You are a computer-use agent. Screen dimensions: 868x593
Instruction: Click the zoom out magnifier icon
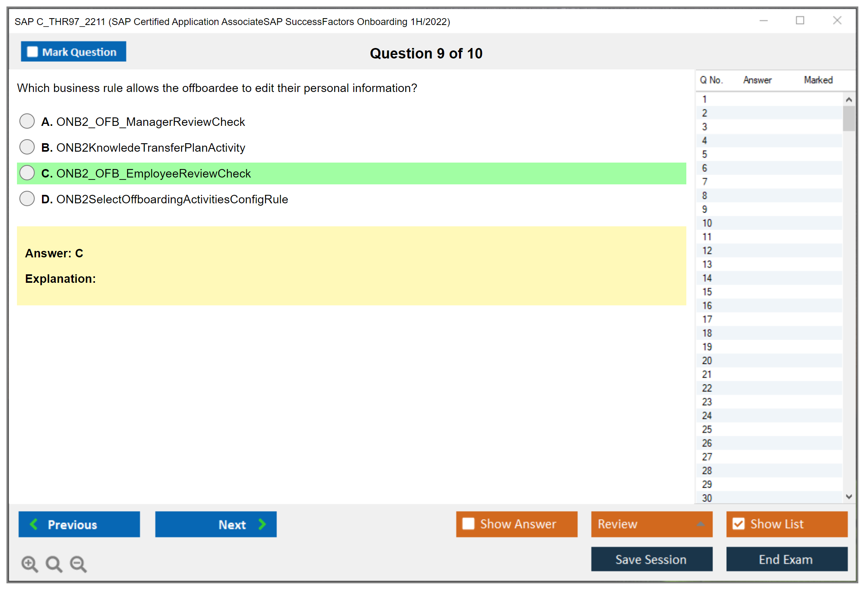78,564
